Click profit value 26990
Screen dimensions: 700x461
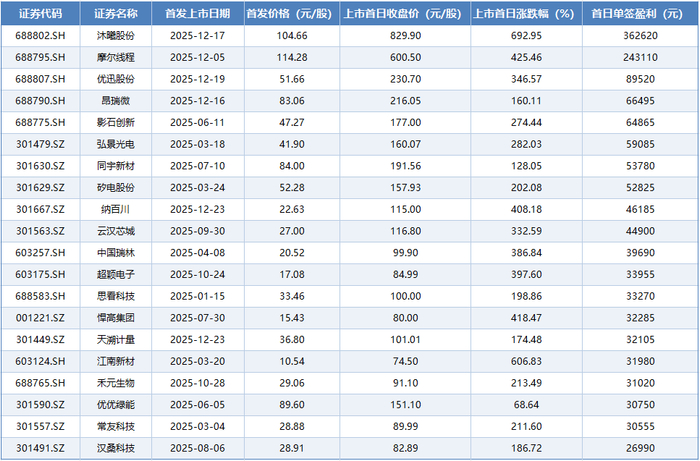pyautogui.click(x=640, y=449)
